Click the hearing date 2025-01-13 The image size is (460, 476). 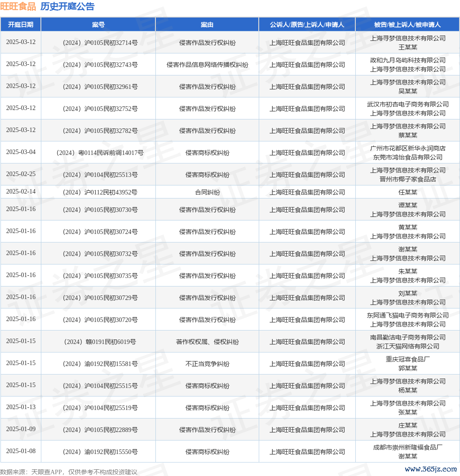[x=21, y=407]
